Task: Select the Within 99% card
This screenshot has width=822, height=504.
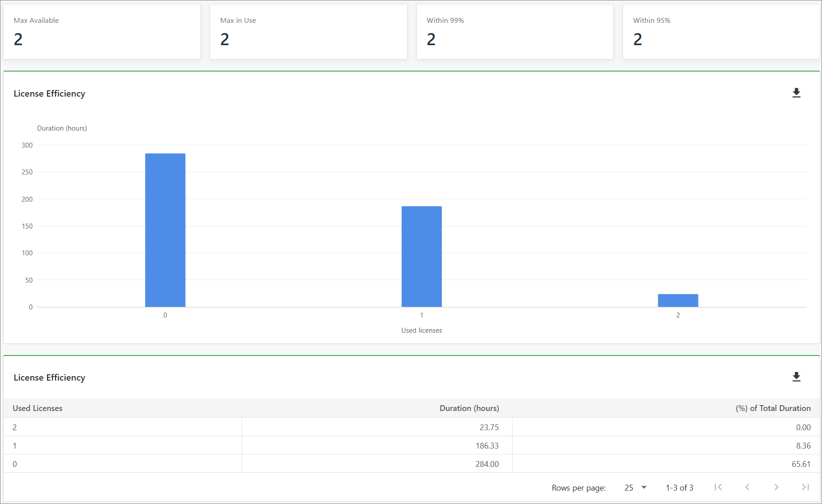Action: pos(515,32)
